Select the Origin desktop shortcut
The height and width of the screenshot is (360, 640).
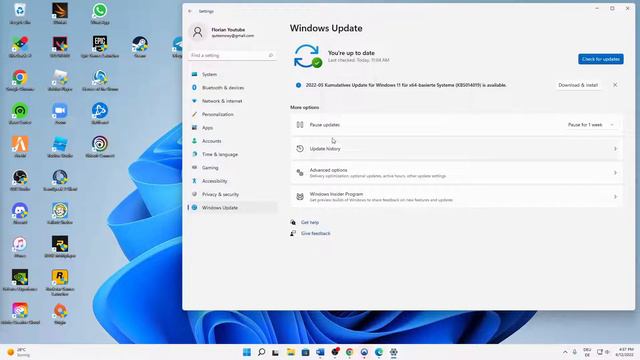tap(60, 313)
